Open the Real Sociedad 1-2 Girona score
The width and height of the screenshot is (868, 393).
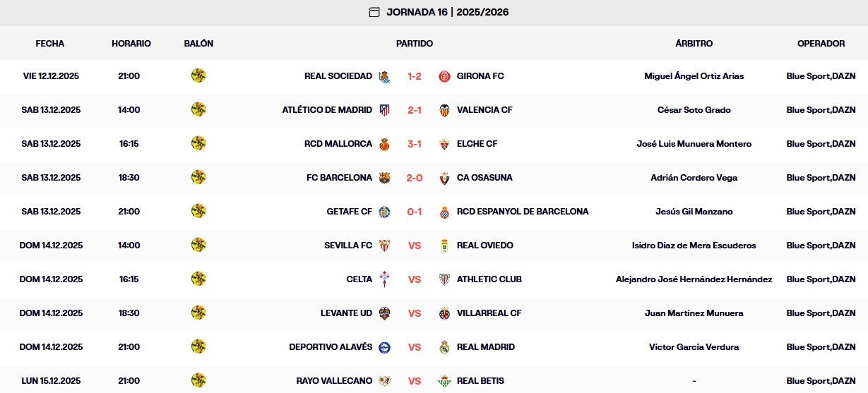(415, 76)
